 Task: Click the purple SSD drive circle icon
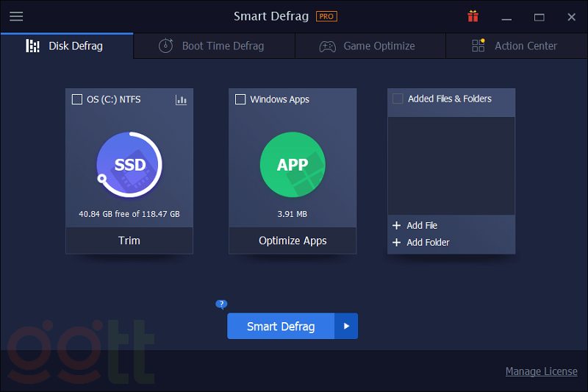pos(129,165)
